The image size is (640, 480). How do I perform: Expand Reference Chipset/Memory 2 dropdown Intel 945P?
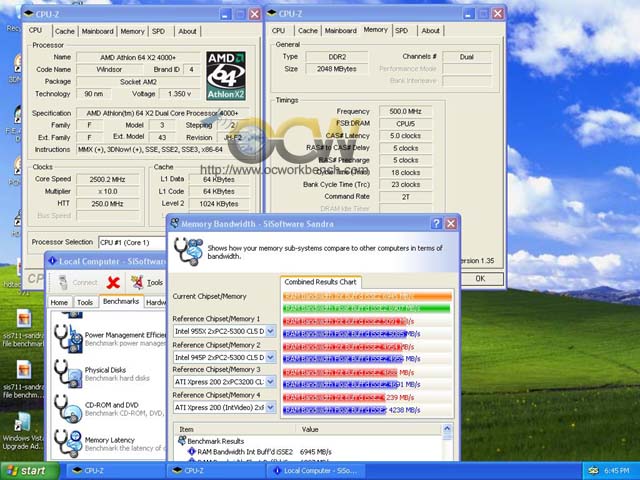point(271,357)
